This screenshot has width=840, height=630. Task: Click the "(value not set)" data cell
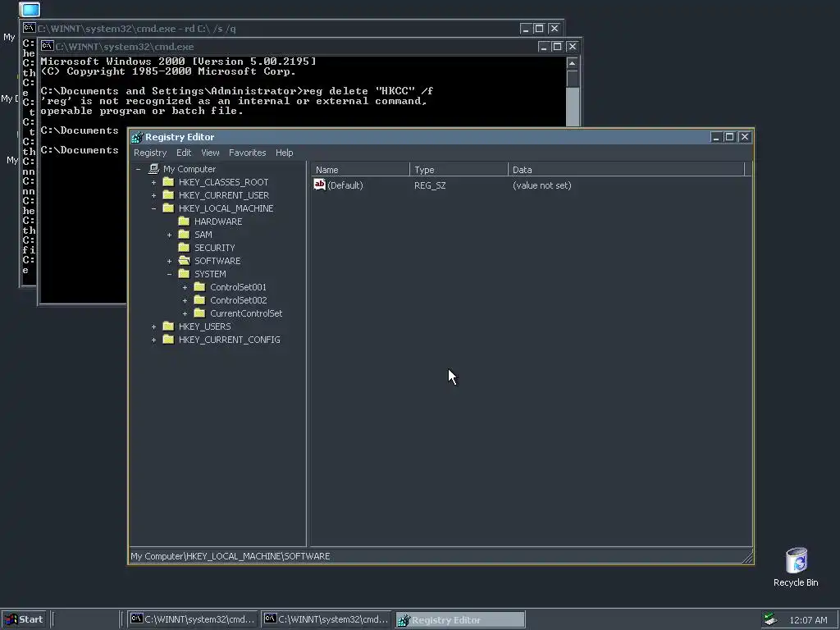tap(541, 185)
